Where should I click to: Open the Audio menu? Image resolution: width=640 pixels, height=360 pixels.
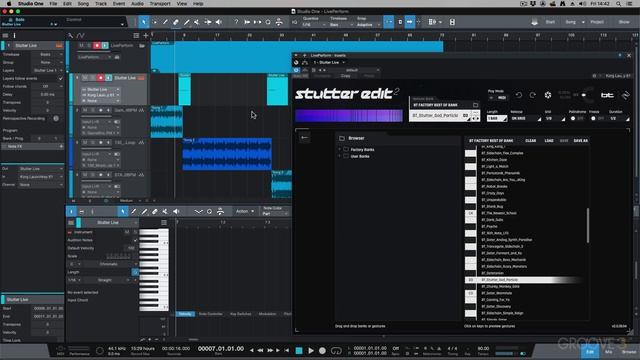pyautogui.click(x=137, y=4)
